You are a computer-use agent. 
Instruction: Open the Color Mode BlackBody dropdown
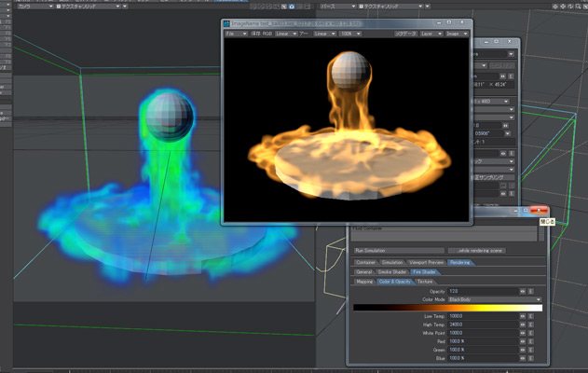click(x=494, y=299)
